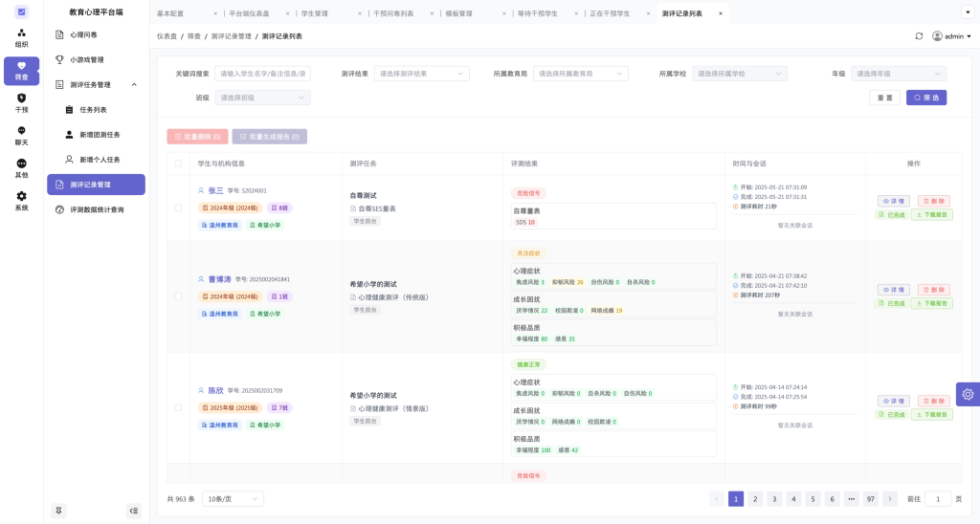Toggle the select-all checkbox in table header
Image resolution: width=980 pixels, height=524 pixels.
(178, 164)
